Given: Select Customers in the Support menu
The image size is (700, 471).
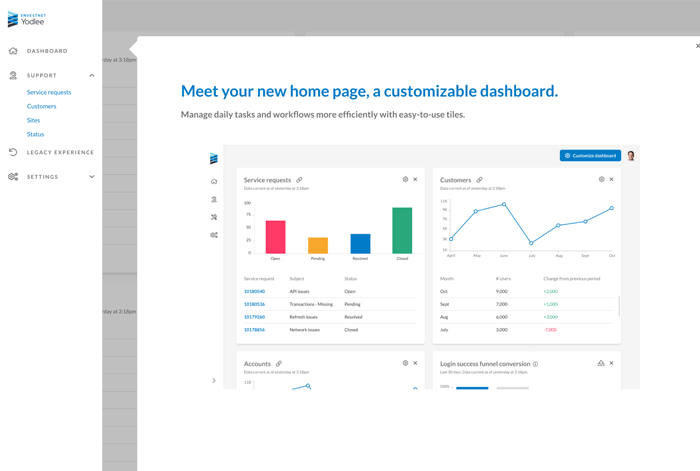Looking at the screenshot, I should [x=42, y=106].
